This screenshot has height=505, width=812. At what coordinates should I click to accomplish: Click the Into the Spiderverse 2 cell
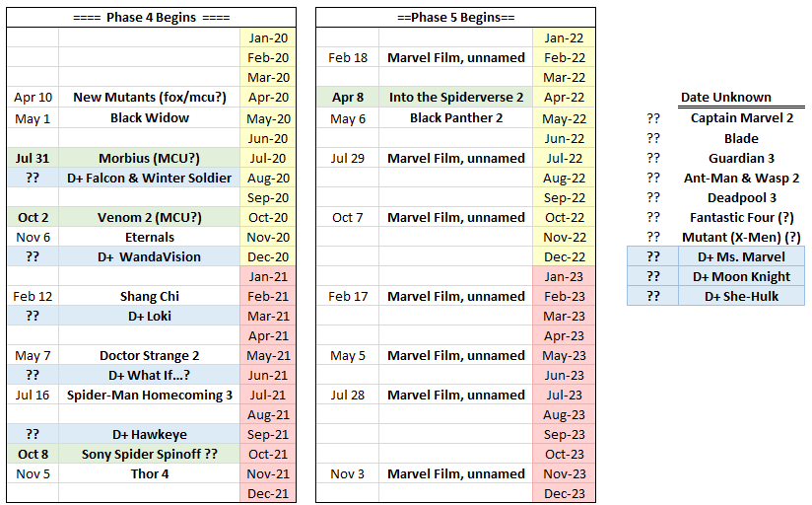pos(456,98)
